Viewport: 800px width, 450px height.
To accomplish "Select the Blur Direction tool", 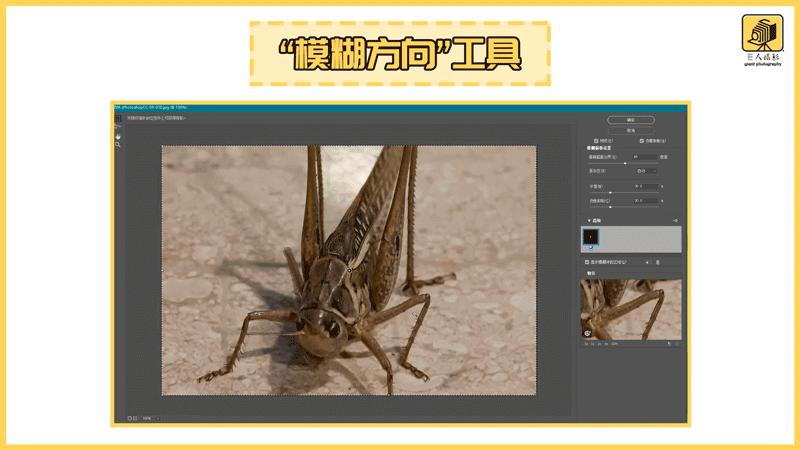I will [118, 127].
